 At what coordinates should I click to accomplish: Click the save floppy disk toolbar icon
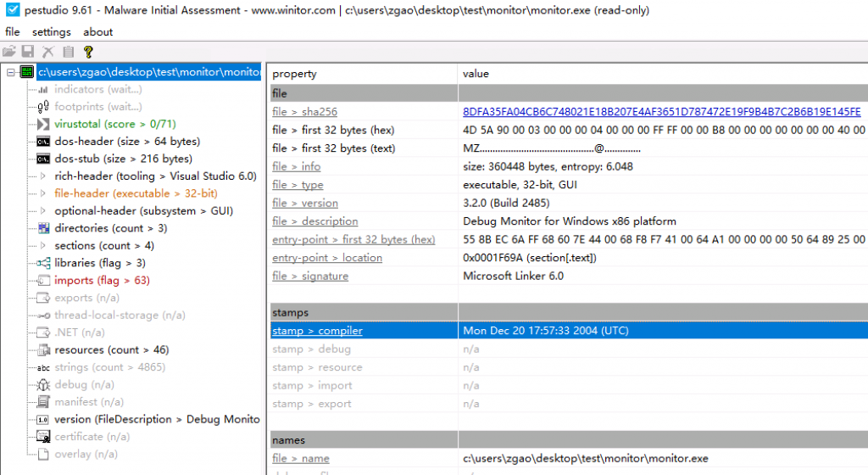28,53
